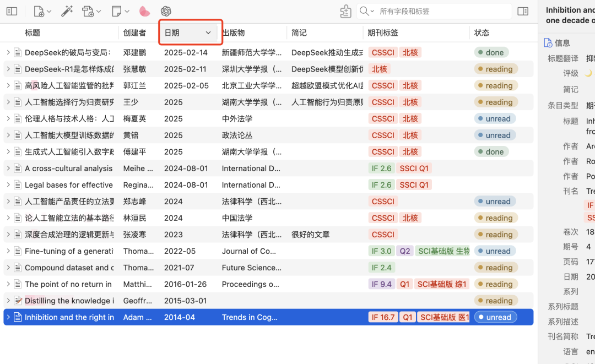Expand the 高风险人工智能监管 row
Screen dimensions: 595x364
pyautogui.click(x=8, y=85)
